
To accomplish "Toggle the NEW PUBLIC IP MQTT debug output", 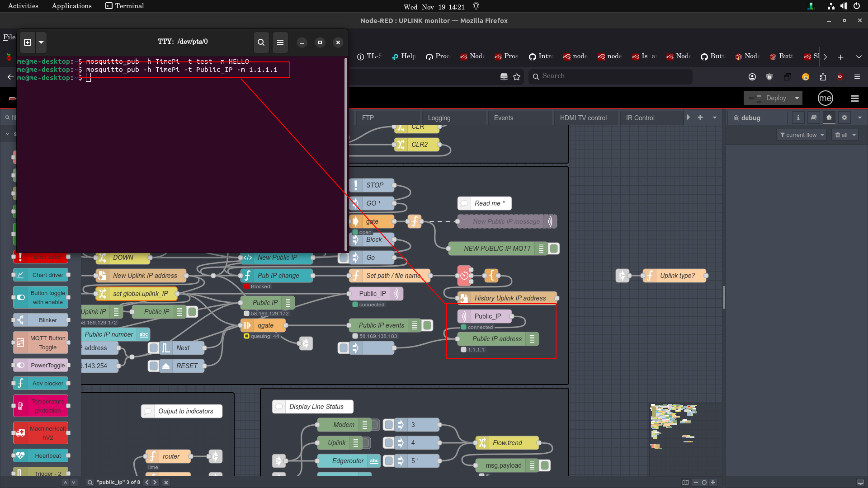I will 554,249.
